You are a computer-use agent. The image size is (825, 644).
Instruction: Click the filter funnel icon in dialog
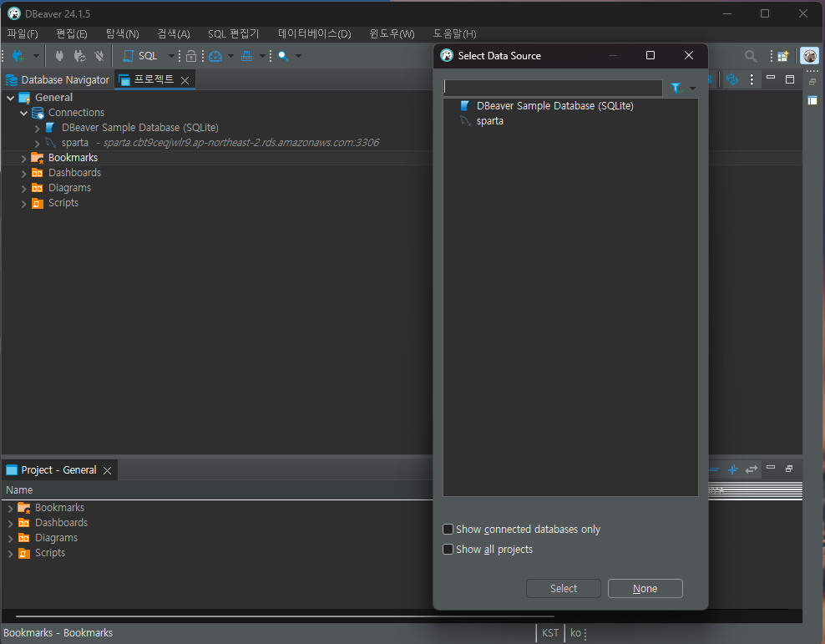tap(676, 88)
